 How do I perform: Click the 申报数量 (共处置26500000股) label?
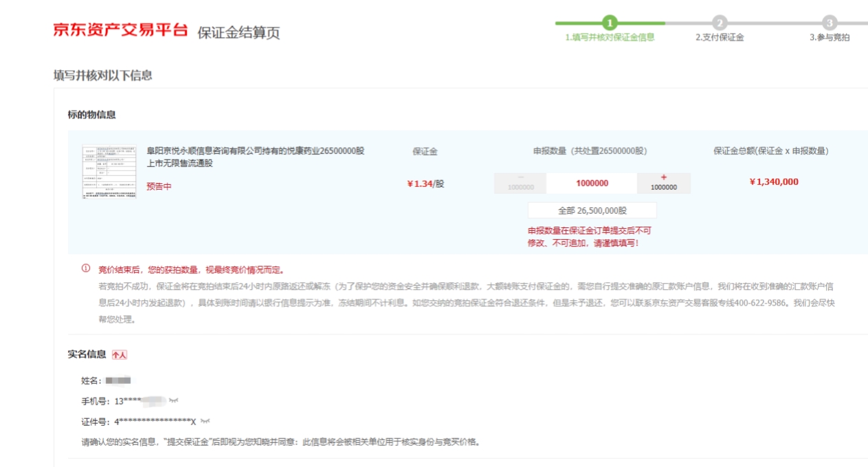[590, 151]
